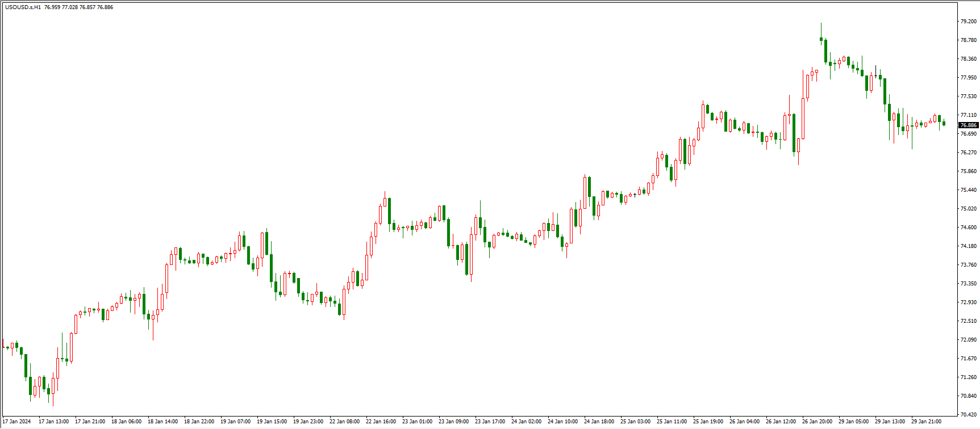Select the 76.690 price scale value

(969, 134)
